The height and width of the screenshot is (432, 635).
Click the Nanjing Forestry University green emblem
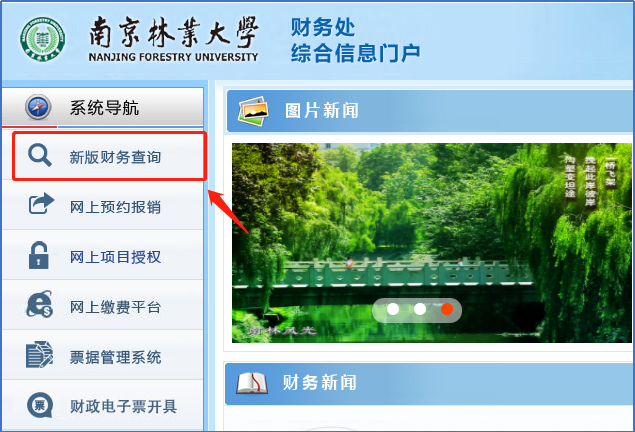point(43,39)
